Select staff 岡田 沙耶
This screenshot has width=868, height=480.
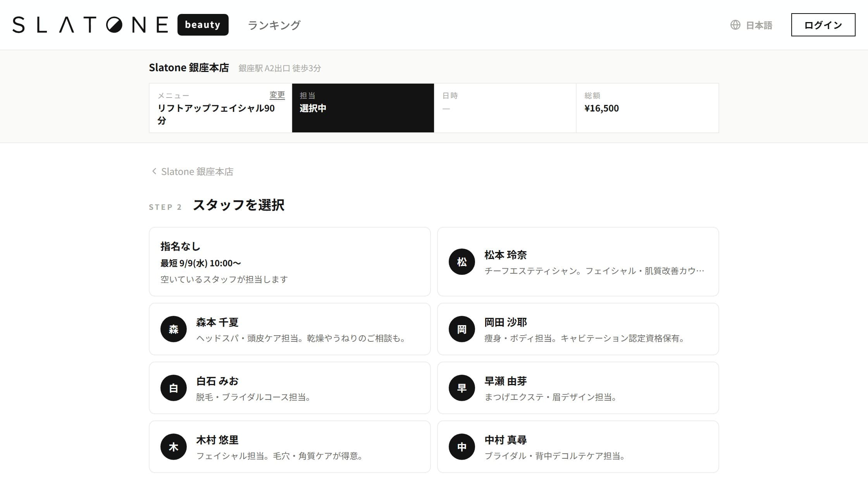578,329
